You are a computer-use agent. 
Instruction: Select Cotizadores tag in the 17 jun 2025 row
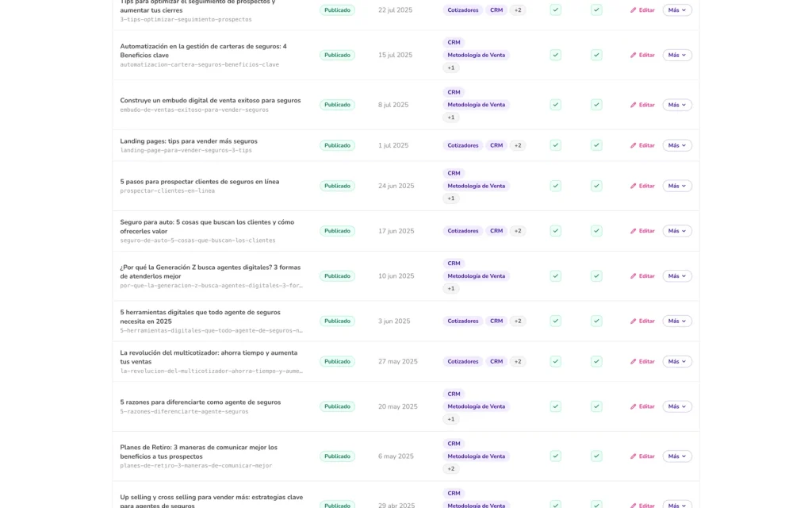tap(462, 231)
